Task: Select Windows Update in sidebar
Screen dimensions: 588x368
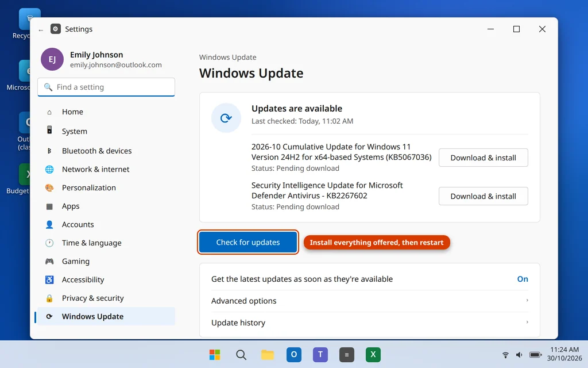Action: coord(106,317)
